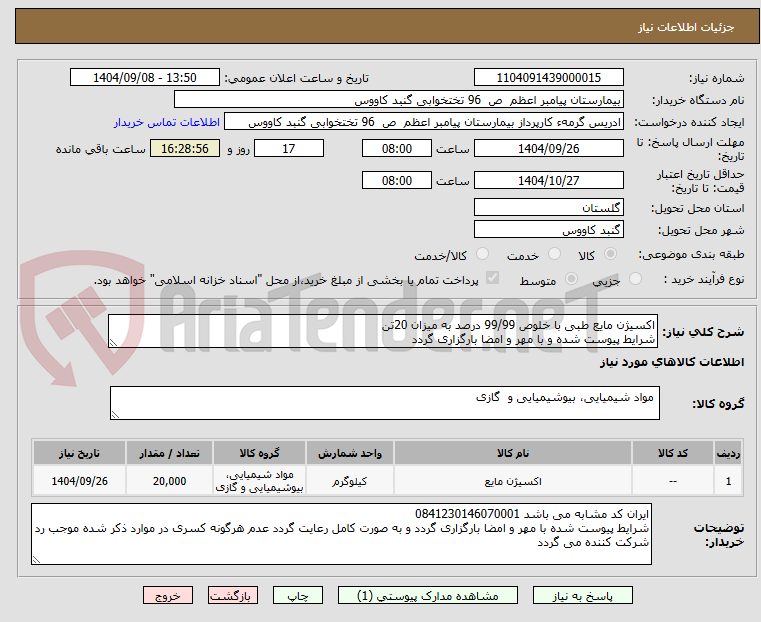Click the خروج exit button
This screenshot has width=761, height=622.
coord(168,596)
